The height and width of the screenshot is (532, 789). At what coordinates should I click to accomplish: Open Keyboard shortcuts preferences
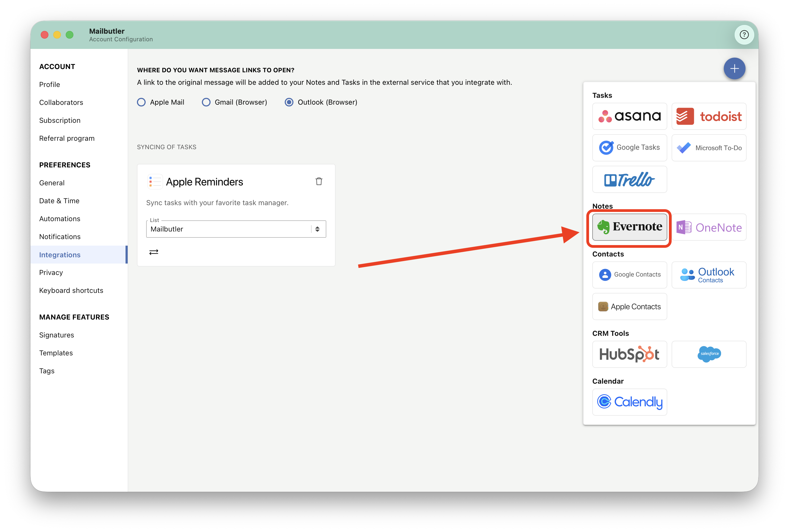[71, 290]
